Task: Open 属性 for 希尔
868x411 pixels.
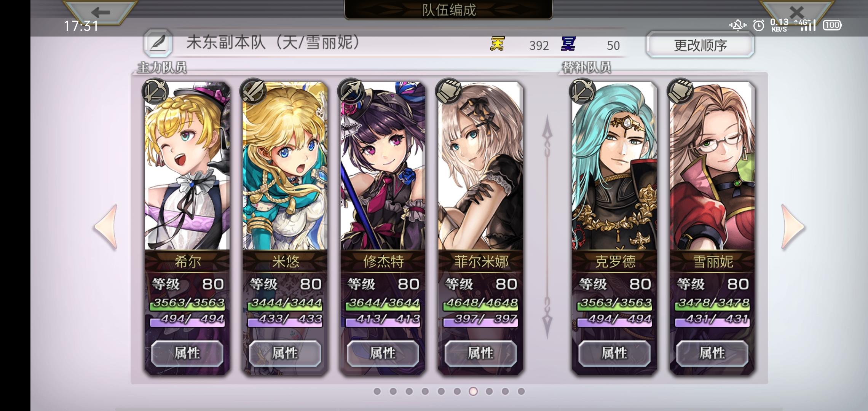Action: point(187,353)
